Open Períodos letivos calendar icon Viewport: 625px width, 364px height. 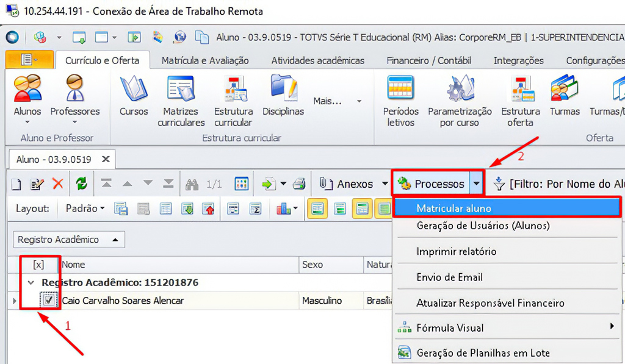[400, 89]
